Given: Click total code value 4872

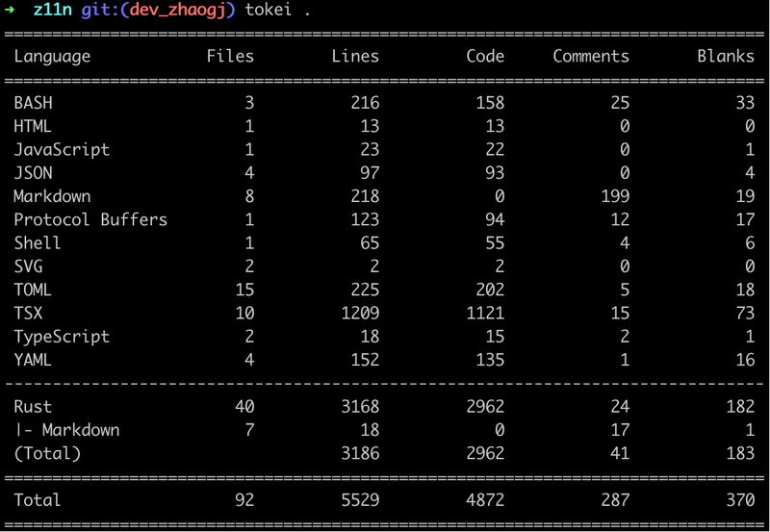Looking at the screenshot, I should tap(485, 500).
